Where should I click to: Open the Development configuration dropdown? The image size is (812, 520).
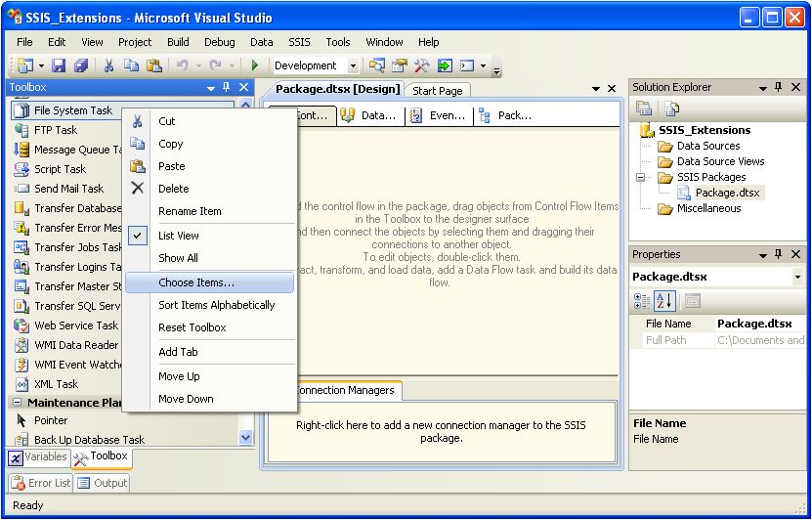coord(353,65)
